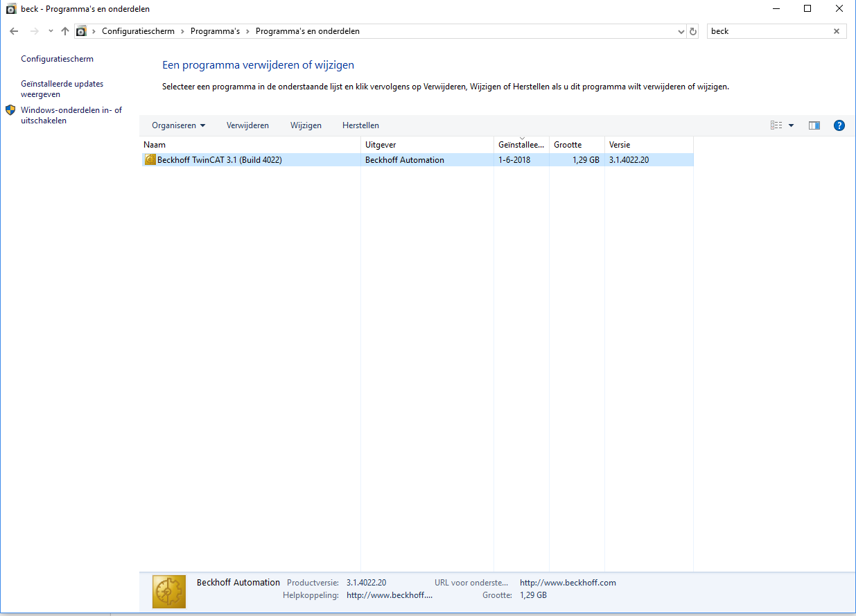The width and height of the screenshot is (856, 616).
Task: Click the truncated Helpkoppeling URL value
Action: [x=390, y=595]
